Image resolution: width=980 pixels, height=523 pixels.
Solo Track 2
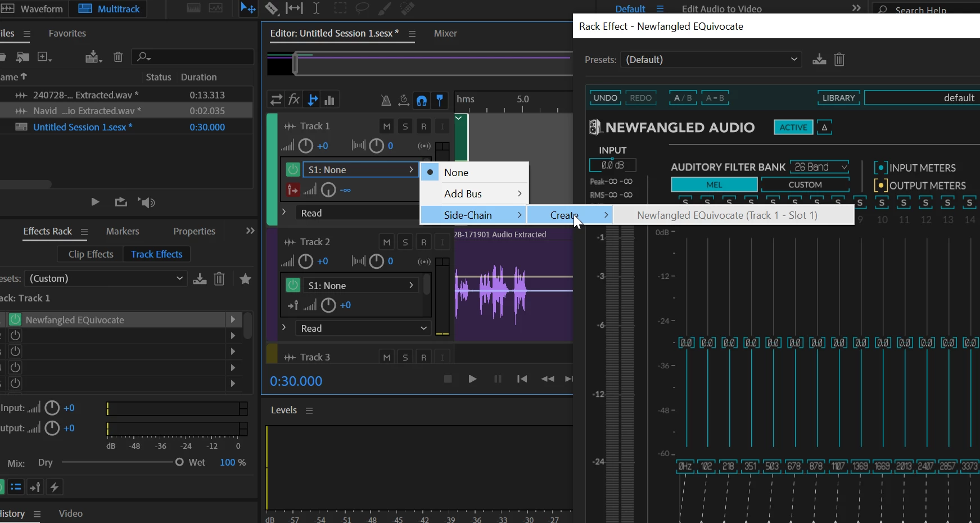coord(405,242)
